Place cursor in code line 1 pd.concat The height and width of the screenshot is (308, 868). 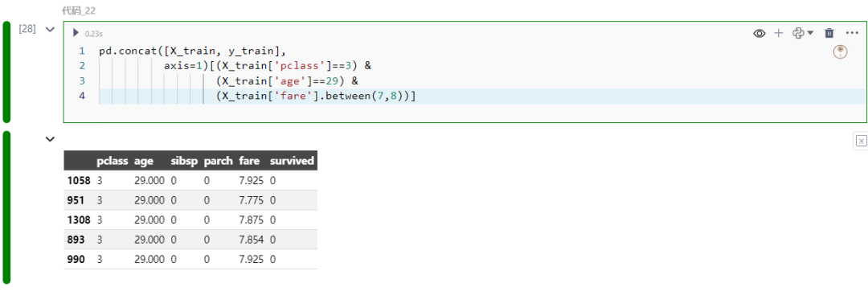191,51
